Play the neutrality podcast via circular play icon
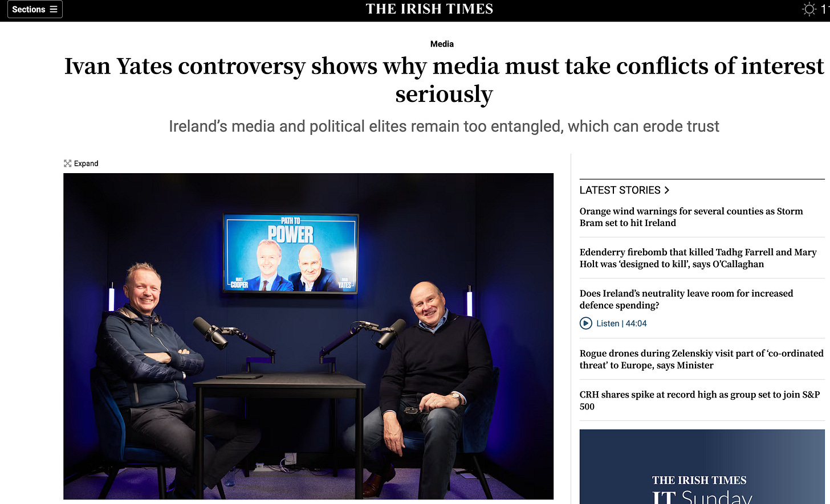This screenshot has width=830, height=504. [586, 323]
